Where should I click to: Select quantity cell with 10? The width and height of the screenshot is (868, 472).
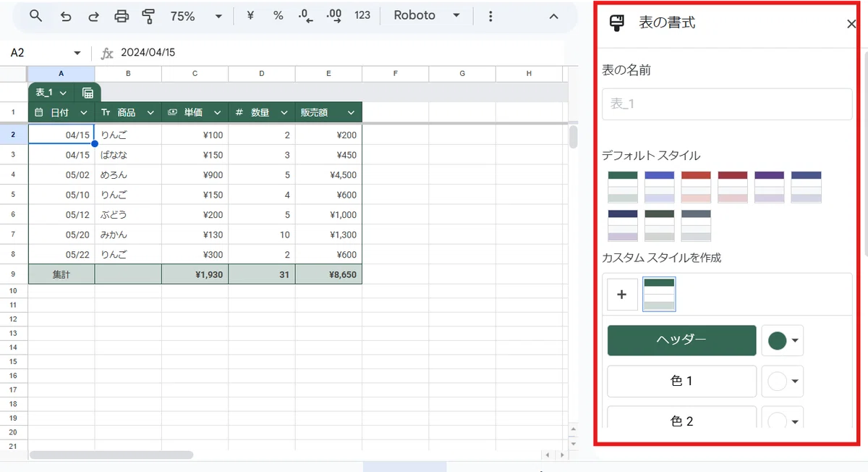coord(262,235)
